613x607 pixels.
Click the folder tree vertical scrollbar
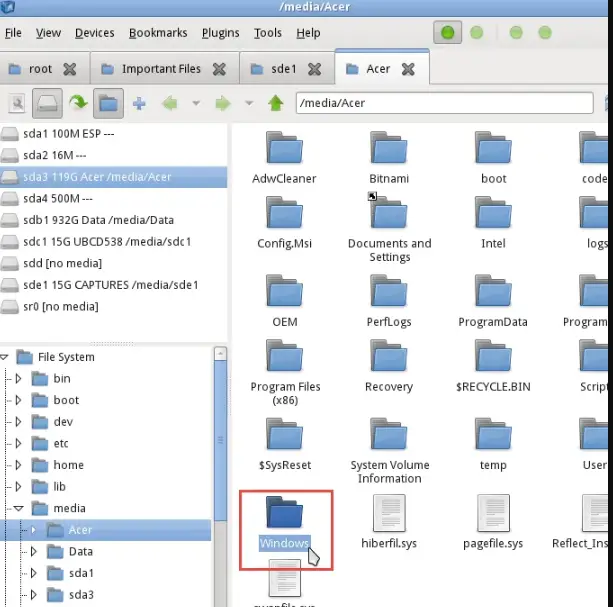tap(220, 440)
